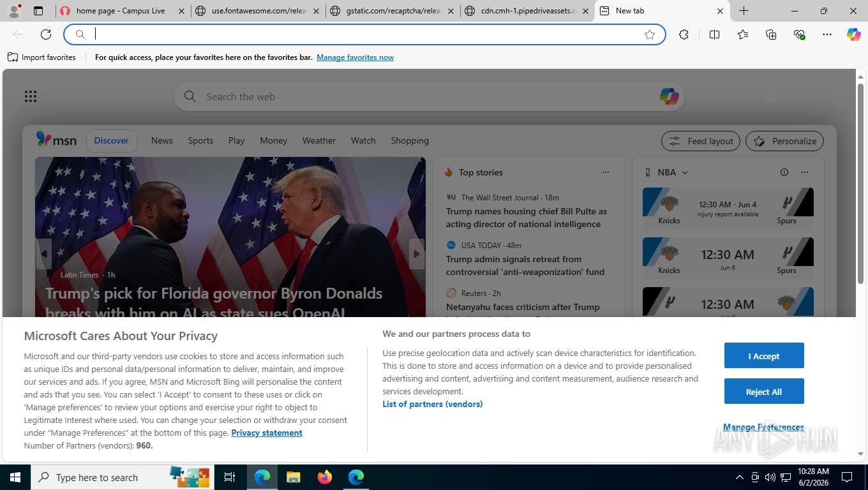Open the Favorites list icon

click(x=743, y=34)
